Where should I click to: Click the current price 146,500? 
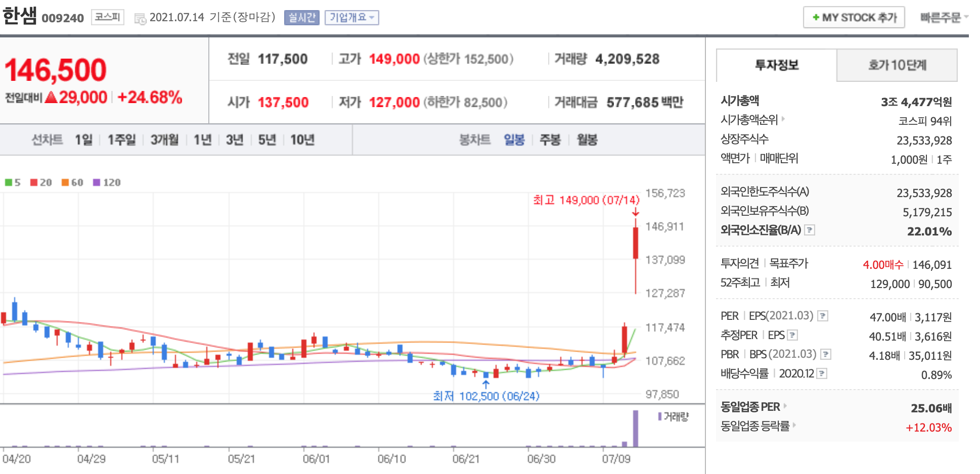click(x=56, y=70)
